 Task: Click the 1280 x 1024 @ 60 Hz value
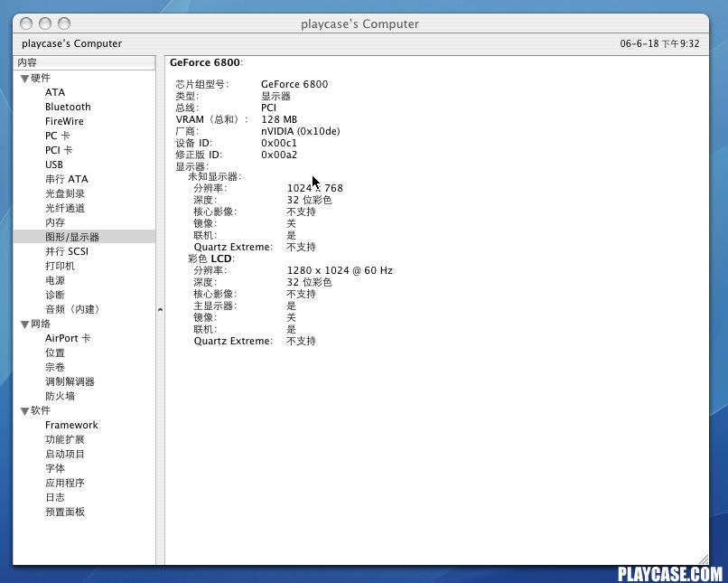point(340,270)
